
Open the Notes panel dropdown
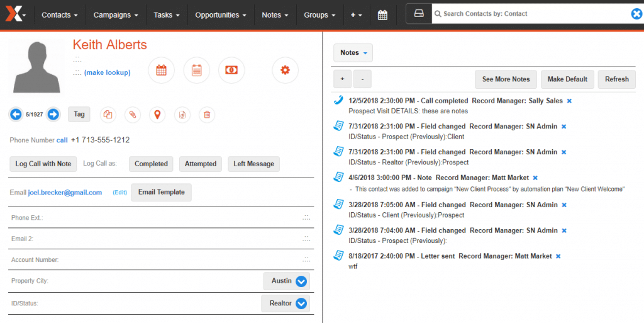pyautogui.click(x=353, y=53)
